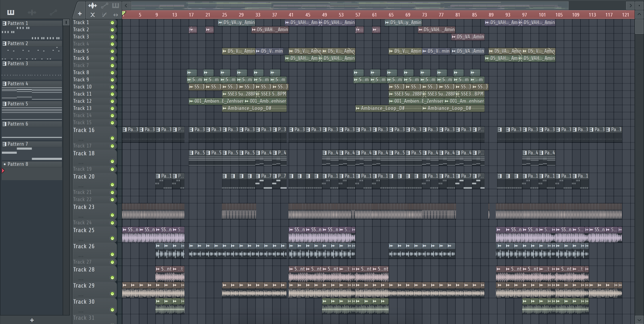Click the stretch arrows icon in playlist header
The image size is (644, 324).
tap(116, 15)
